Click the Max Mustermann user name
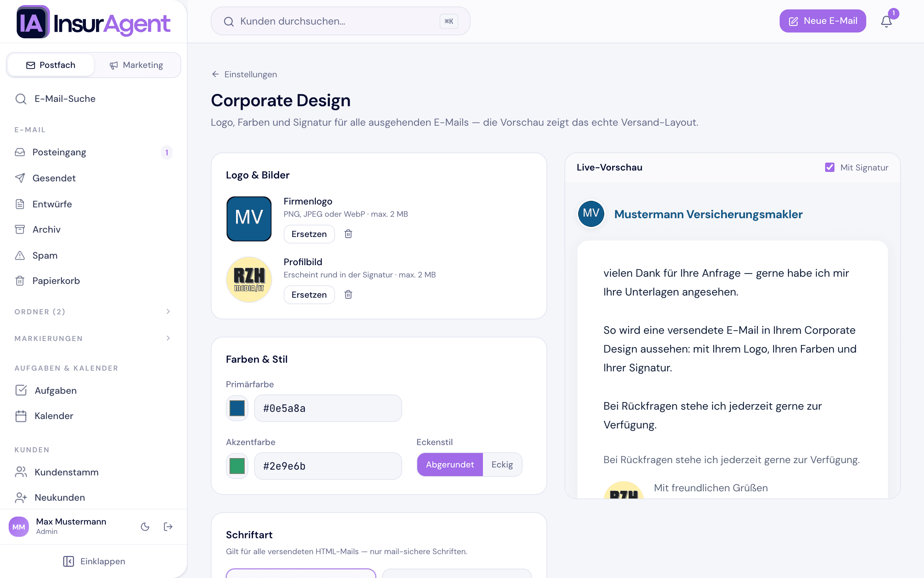 point(71,521)
